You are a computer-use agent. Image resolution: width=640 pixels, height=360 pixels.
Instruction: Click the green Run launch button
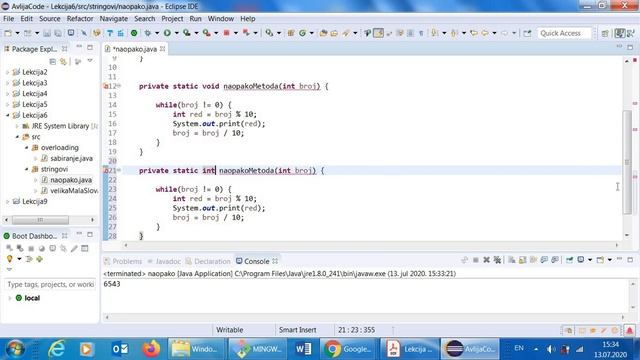click(x=167, y=33)
